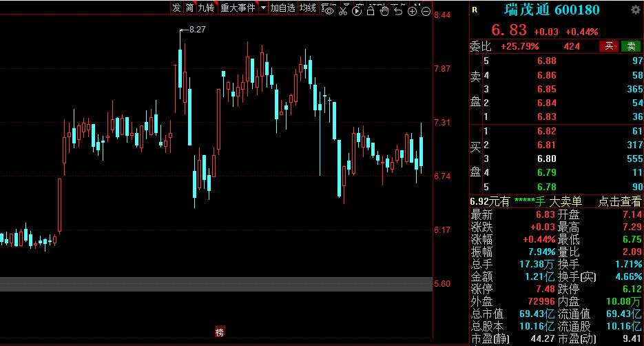Click the 最高 high price 7.29
The image size is (644, 346).
tap(632, 227)
